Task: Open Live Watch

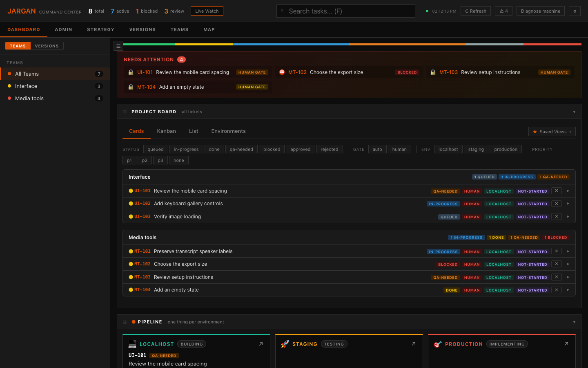Action: pyautogui.click(x=207, y=11)
